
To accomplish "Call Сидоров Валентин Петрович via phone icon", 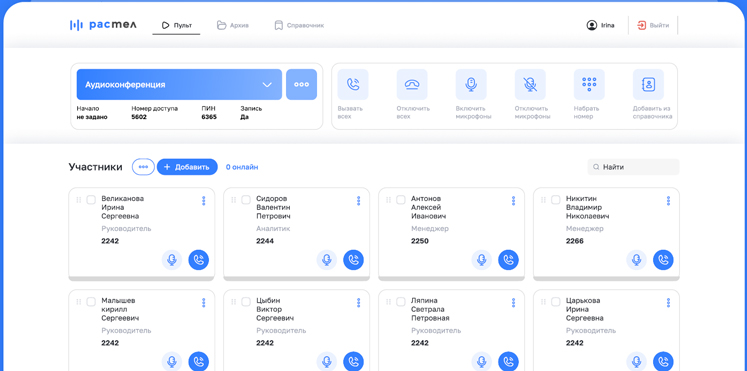I will tap(353, 260).
